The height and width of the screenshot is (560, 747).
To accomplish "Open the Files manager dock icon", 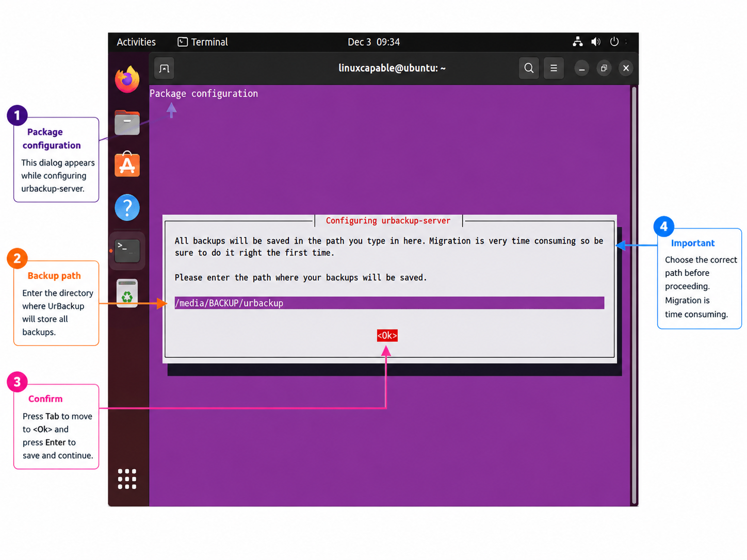I will point(127,122).
